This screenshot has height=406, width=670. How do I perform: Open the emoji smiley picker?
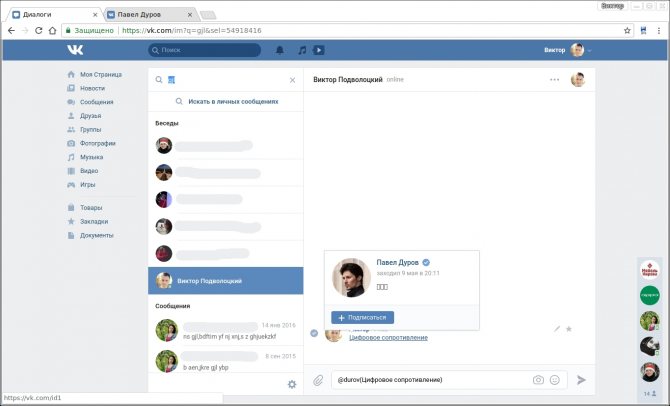(x=555, y=380)
